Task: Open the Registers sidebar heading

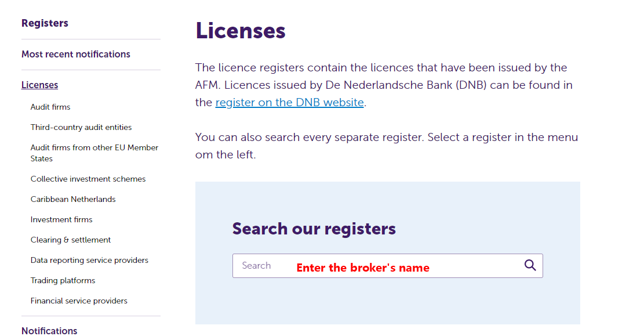Action: [x=45, y=23]
